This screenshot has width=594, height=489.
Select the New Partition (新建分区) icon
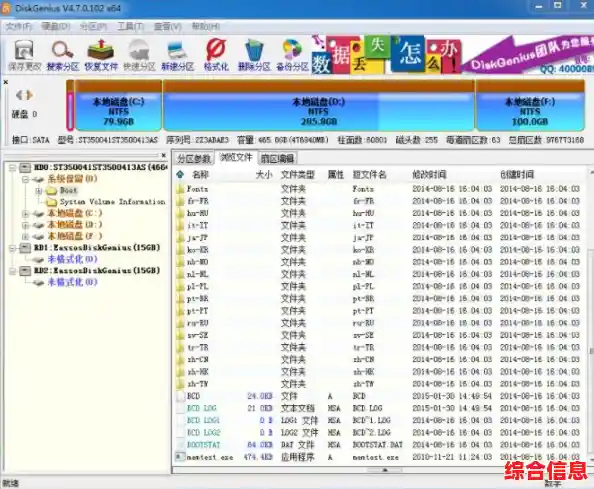pos(178,55)
